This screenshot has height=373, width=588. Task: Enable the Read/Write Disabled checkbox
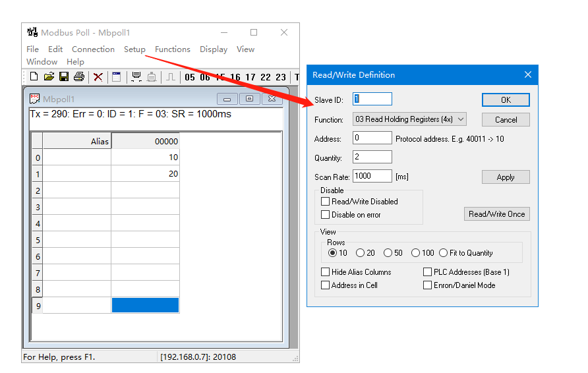pyautogui.click(x=325, y=202)
